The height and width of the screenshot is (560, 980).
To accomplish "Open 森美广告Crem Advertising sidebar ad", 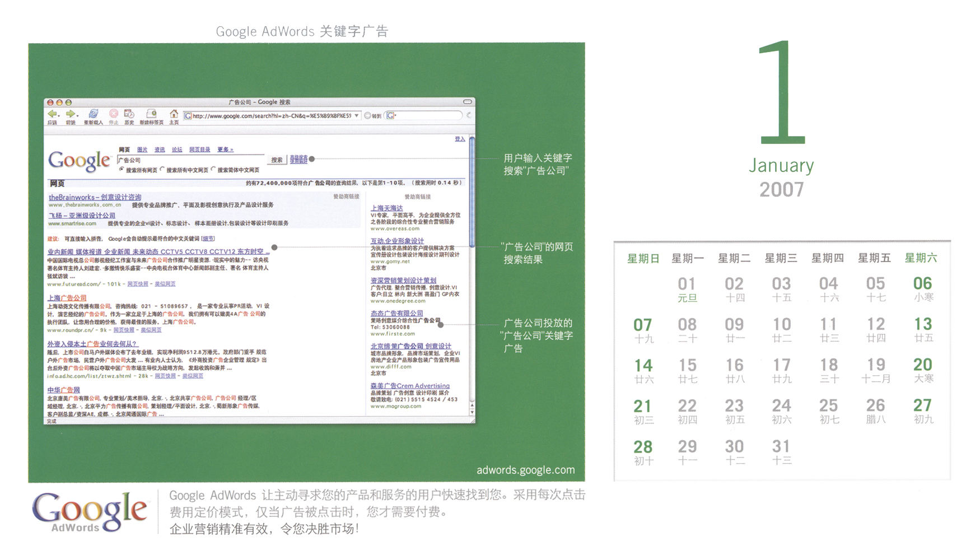I will tap(410, 386).
